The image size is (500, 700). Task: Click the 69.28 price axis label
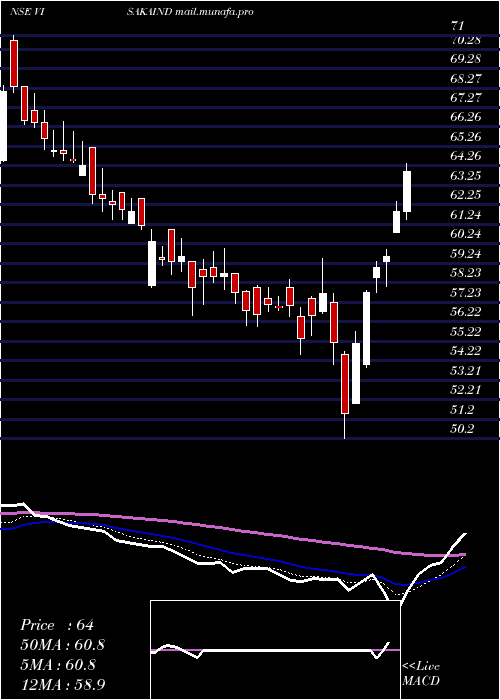[466, 59]
